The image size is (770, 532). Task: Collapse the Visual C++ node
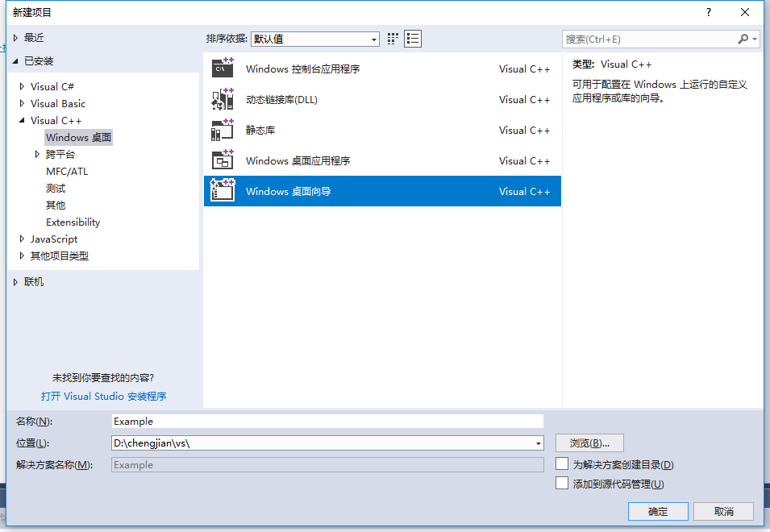pyautogui.click(x=22, y=120)
